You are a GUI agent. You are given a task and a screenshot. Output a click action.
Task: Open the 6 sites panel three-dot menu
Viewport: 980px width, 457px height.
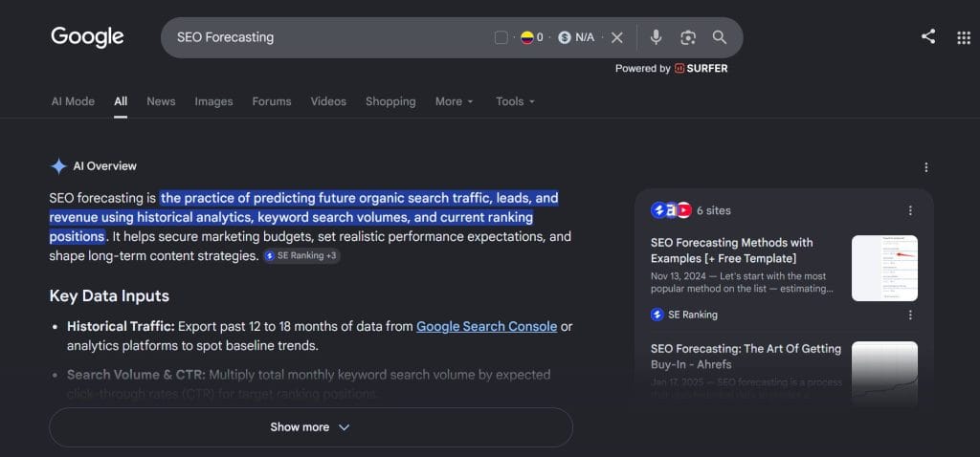(x=911, y=210)
